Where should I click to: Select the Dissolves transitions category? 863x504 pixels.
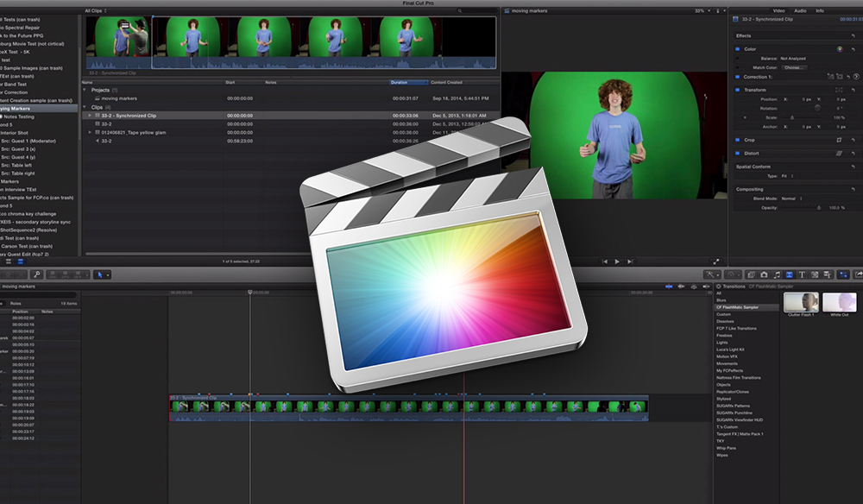725,322
